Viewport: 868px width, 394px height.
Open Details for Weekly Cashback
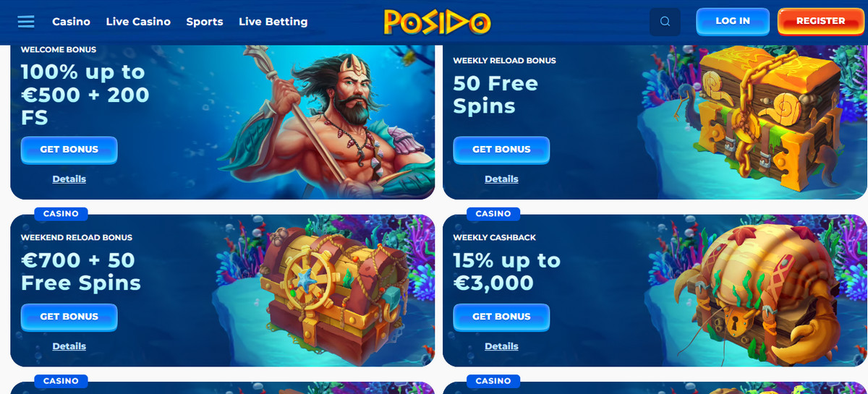(501, 346)
